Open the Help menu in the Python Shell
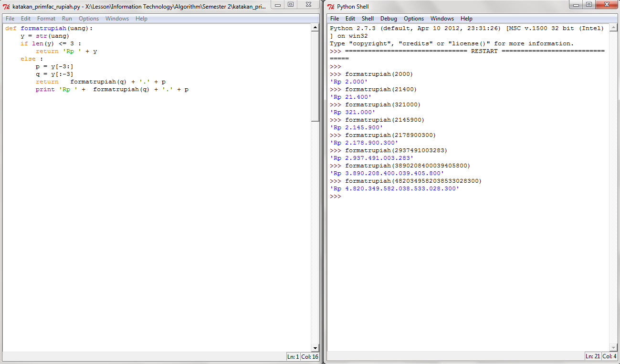The height and width of the screenshot is (364, 620). 466,19
